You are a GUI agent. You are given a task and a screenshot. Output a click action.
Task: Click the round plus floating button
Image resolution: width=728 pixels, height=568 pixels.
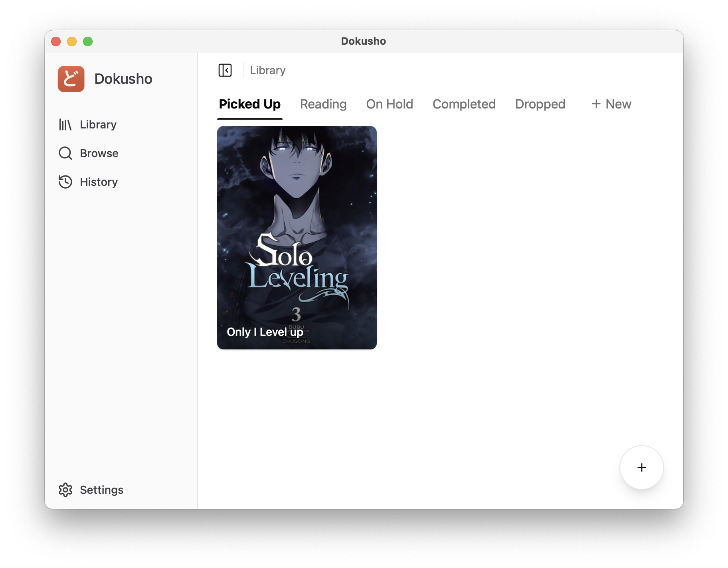(x=641, y=467)
